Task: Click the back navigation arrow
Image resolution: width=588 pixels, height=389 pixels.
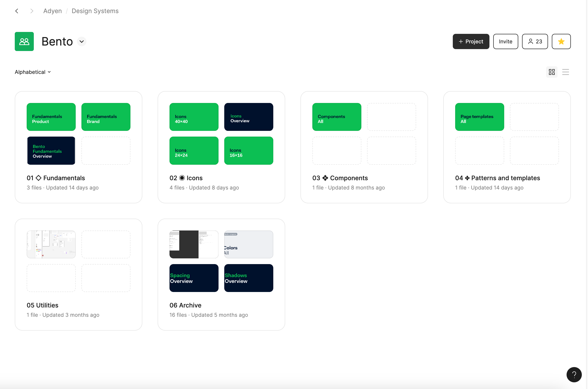Action: click(x=17, y=11)
